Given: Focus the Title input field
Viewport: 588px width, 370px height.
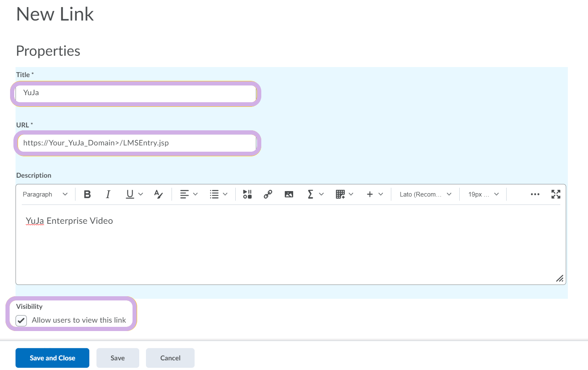Looking at the screenshot, I should click(x=136, y=93).
